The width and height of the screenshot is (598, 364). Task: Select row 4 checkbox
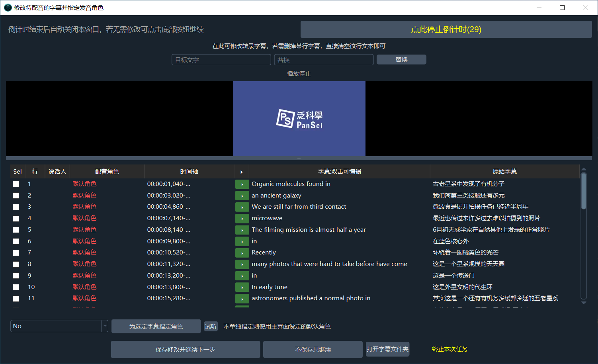point(16,219)
